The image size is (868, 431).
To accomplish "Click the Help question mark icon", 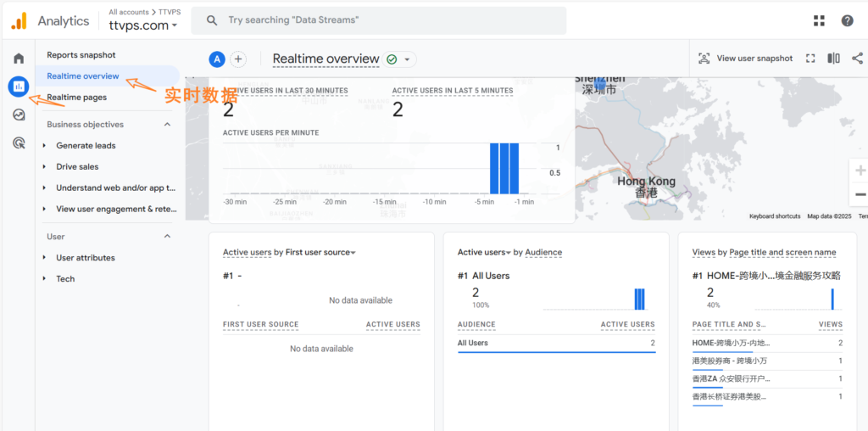I will coord(847,20).
